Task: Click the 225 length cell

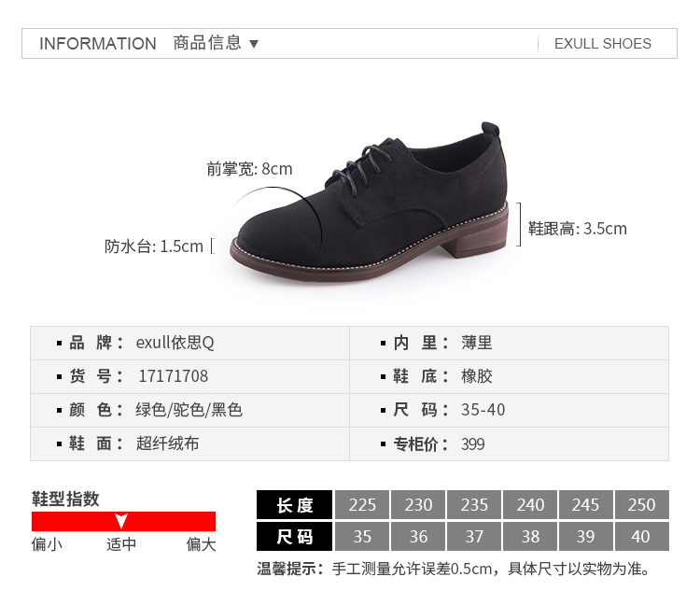Action: point(362,505)
